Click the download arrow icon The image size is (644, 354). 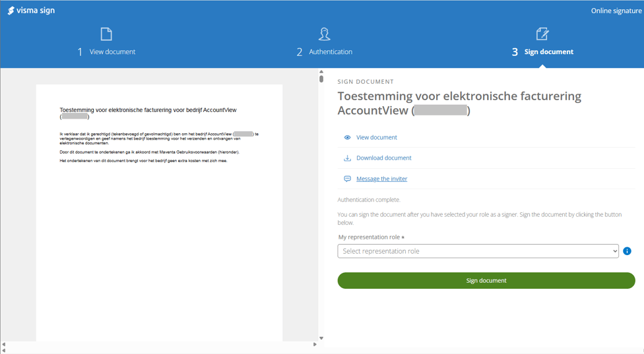pos(347,158)
